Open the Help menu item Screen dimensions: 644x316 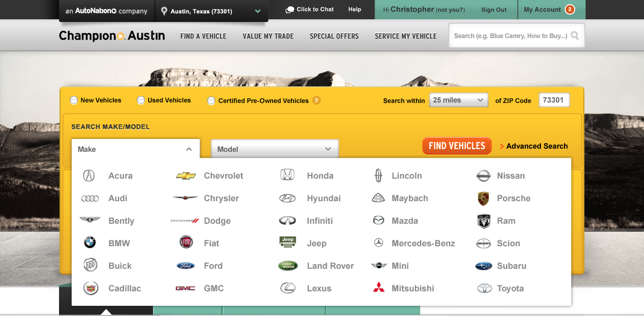point(355,10)
